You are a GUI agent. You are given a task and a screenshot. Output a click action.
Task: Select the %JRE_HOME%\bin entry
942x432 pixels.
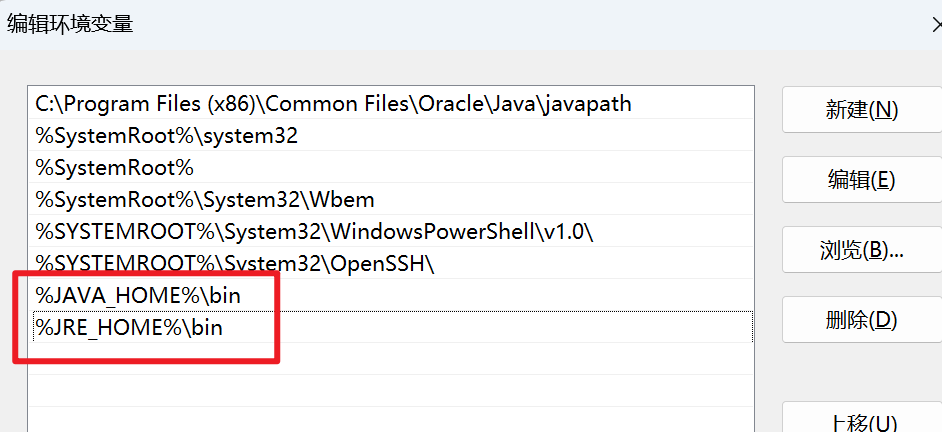coord(390,327)
